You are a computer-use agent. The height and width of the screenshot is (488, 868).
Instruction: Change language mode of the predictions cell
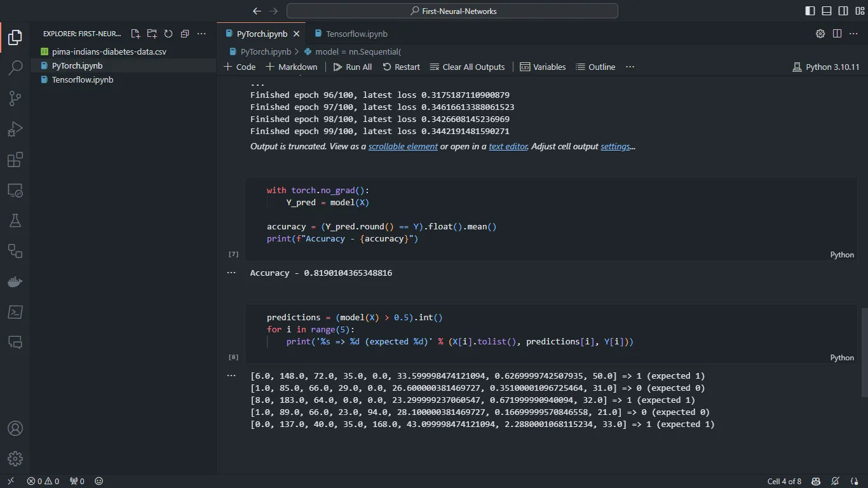(842, 357)
